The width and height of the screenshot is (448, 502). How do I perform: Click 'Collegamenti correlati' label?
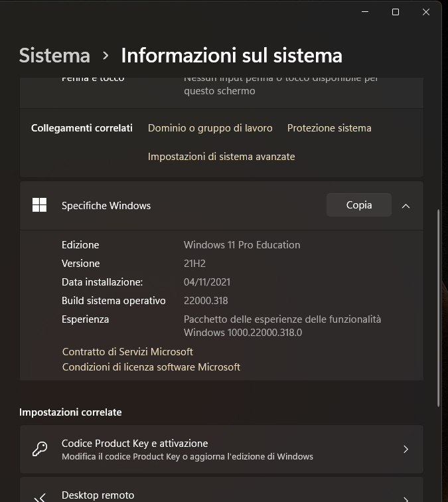(x=82, y=128)
